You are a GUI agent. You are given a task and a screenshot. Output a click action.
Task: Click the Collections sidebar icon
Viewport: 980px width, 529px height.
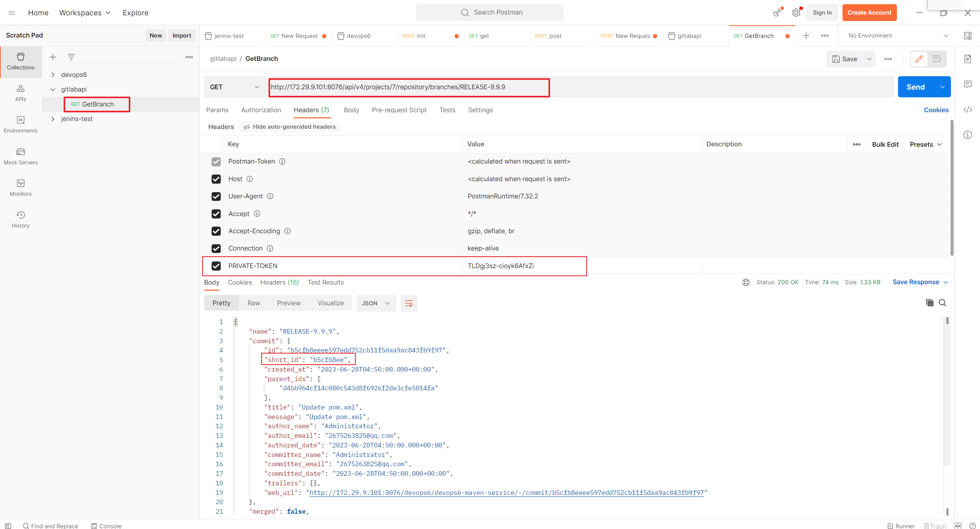21,62
